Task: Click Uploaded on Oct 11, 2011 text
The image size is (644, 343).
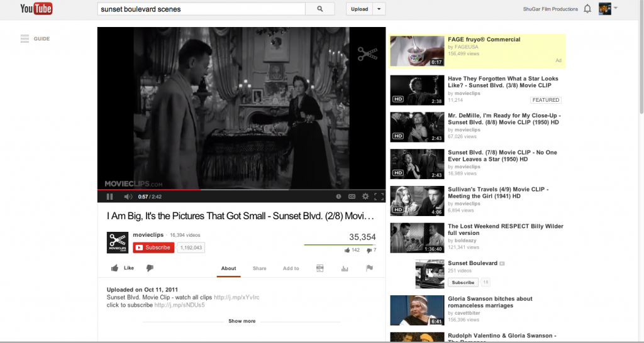Action: click(x=142, y=289)
